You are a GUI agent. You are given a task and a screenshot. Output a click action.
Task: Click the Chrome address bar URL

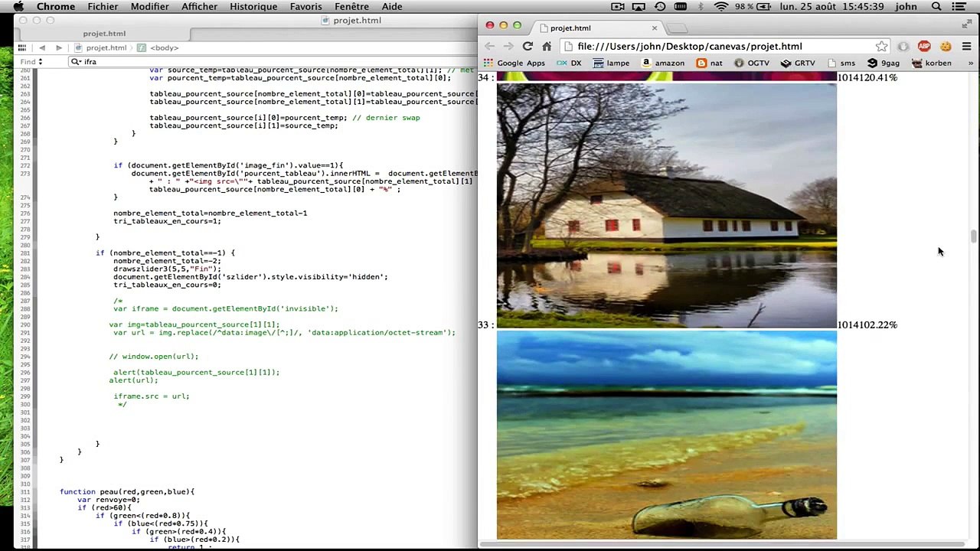[x=690, y=46]
